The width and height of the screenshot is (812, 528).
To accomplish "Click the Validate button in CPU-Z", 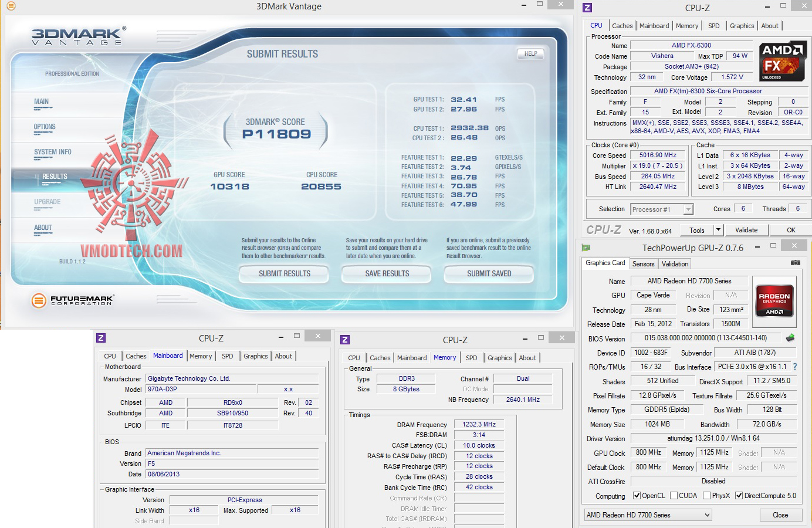I will pos(746,230).
